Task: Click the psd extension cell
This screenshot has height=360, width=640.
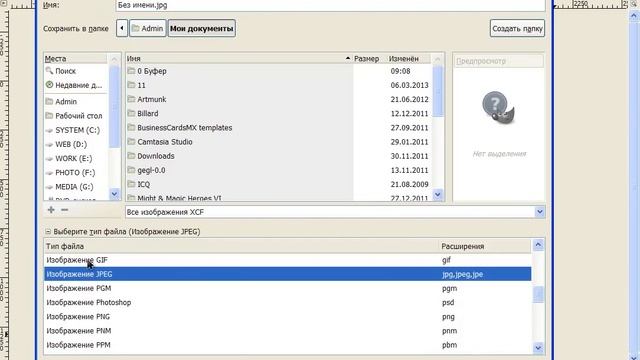Action: pos(448,302)
